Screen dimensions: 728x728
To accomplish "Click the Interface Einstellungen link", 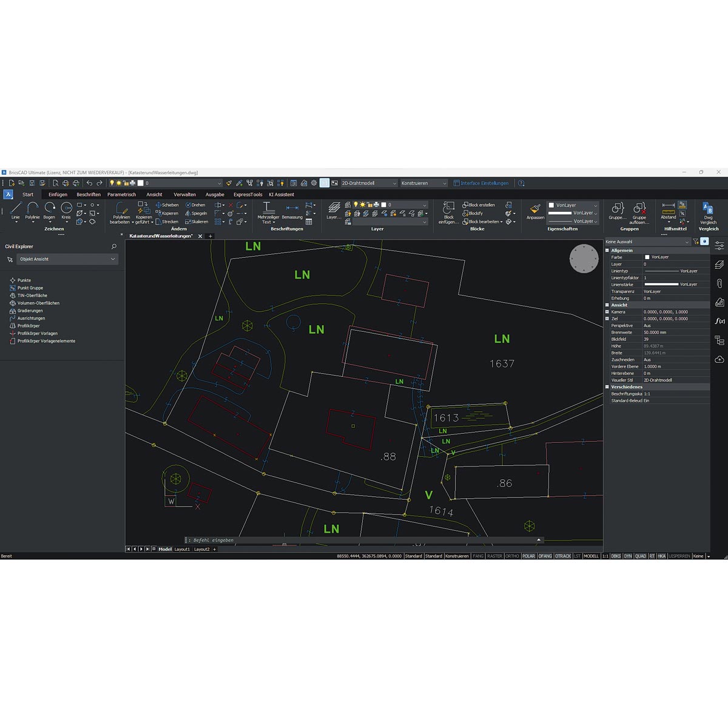I will tap(484, 183).
